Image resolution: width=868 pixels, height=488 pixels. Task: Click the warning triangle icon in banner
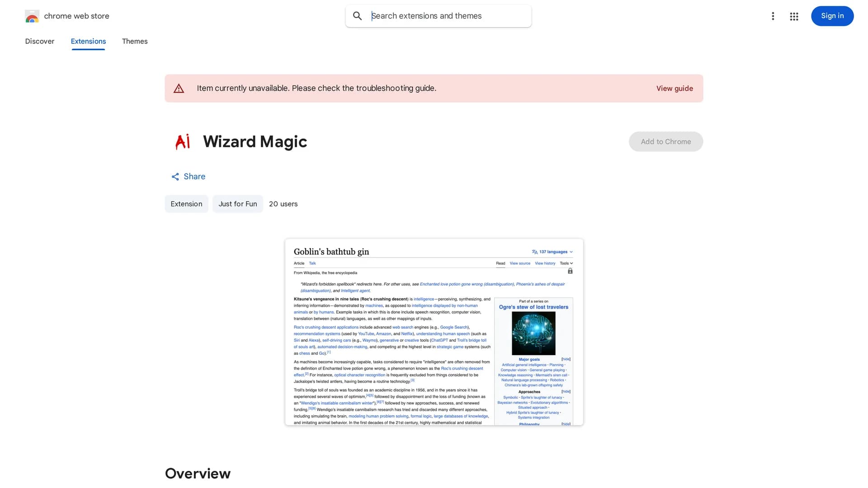tap(179, 89)
